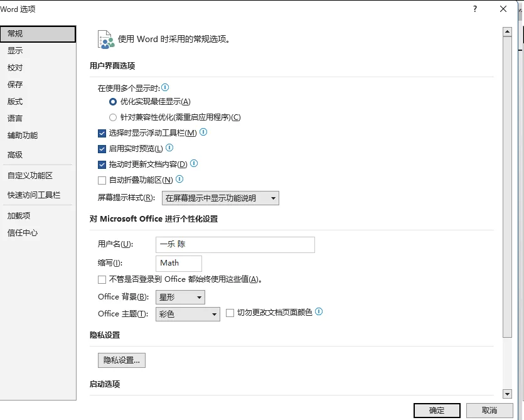Screen dimensions: 524x420
Task: Open the Office 背景 dropdown
Action: pos(181,298)
